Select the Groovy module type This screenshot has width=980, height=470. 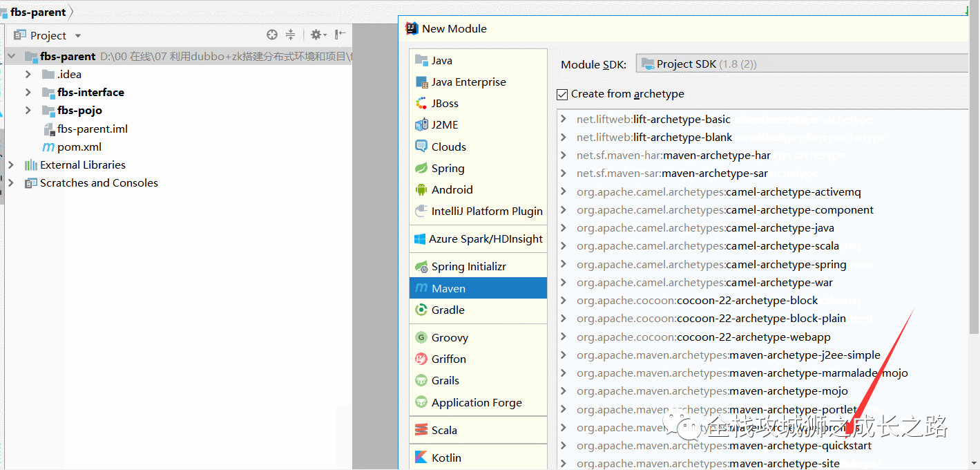(478, 337)
